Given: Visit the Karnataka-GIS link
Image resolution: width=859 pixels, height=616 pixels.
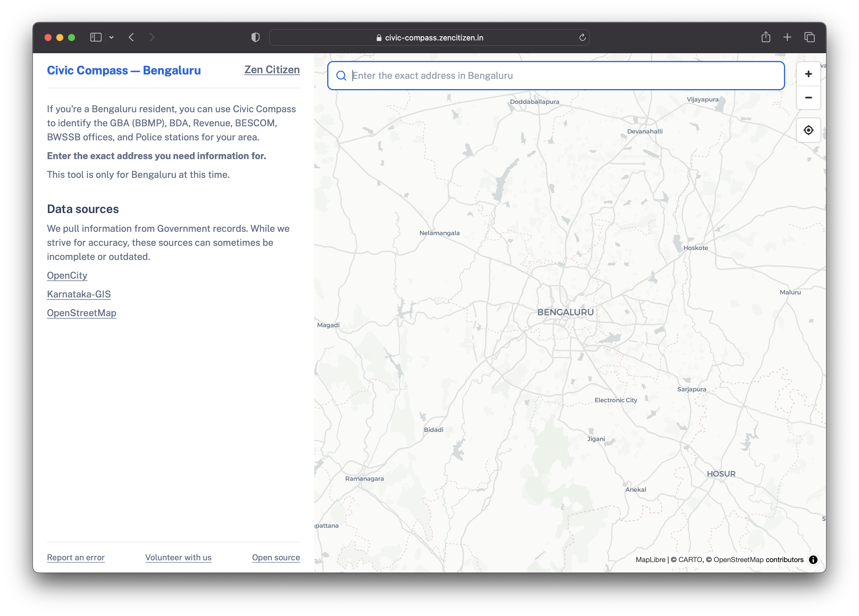Looking at the screenshot, I should [79, 294].
